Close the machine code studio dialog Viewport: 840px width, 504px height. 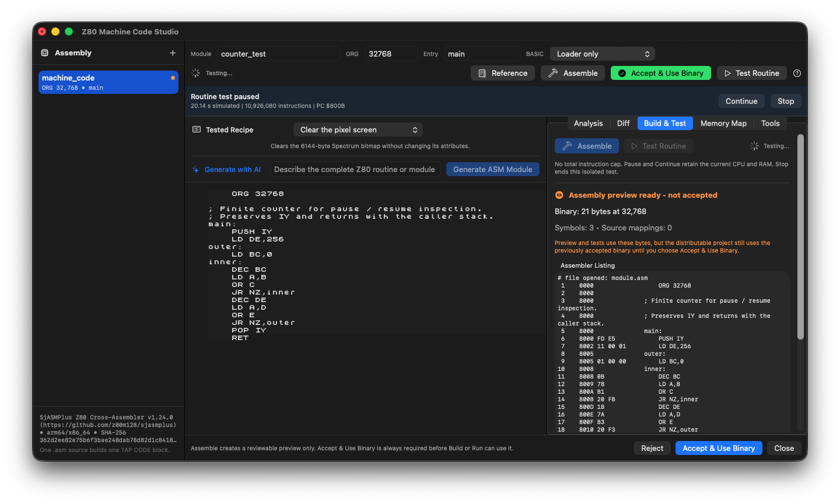click(784, 449)
